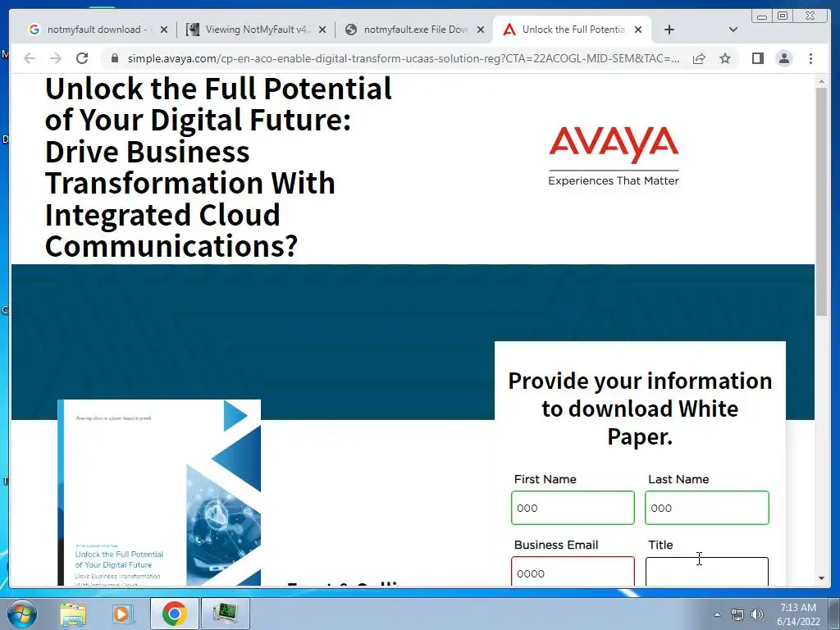Open a new tab

(669, 30)
